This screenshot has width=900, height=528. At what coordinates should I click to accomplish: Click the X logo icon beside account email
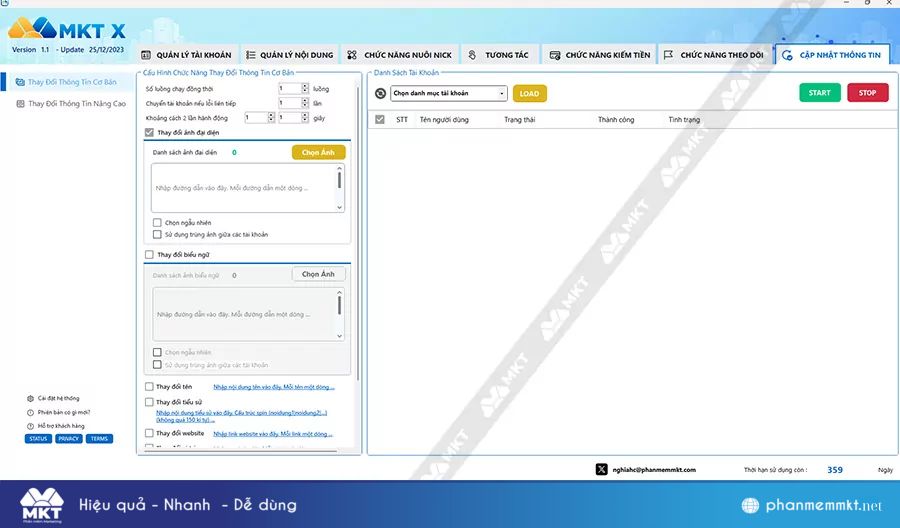601,469
